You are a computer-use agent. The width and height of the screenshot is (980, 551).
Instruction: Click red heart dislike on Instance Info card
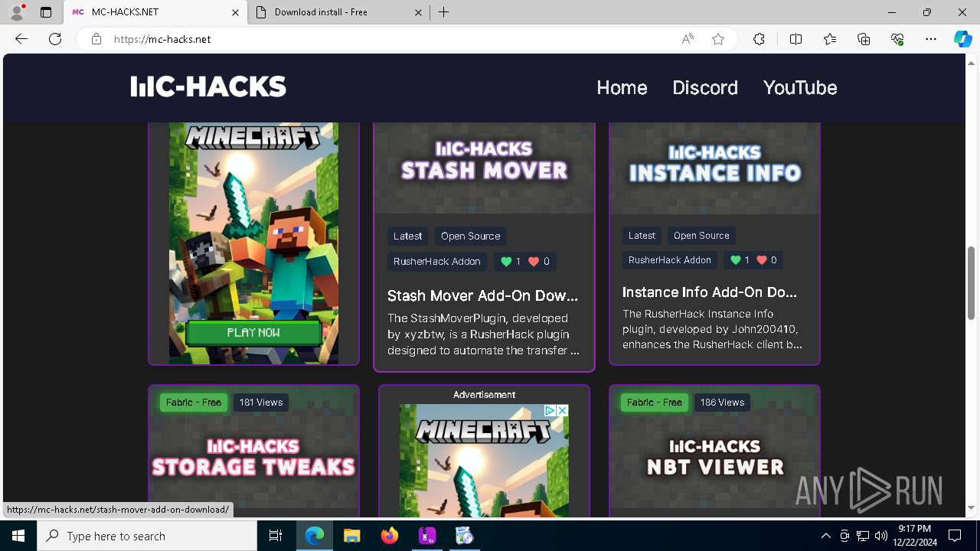[762, 260]
